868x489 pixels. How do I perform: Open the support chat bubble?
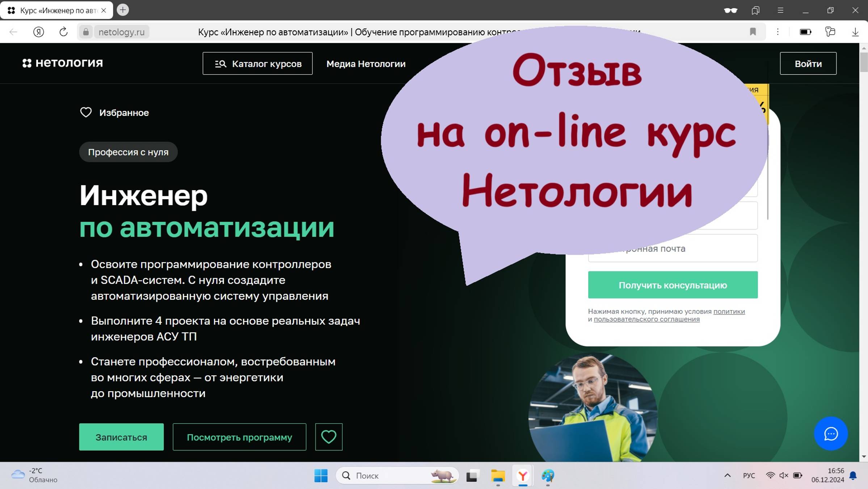pyautogui.click(x=831, y=434)
